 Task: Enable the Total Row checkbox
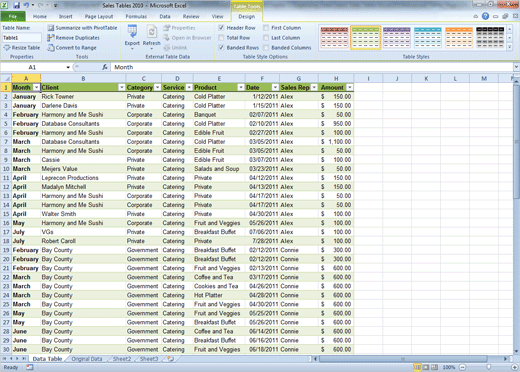click(221, 38)
